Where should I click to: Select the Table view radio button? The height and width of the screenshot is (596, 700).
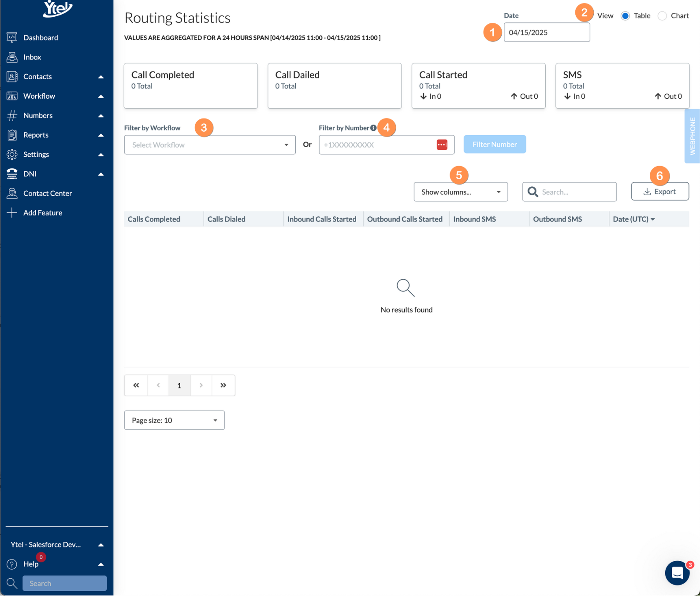point(625,16)
